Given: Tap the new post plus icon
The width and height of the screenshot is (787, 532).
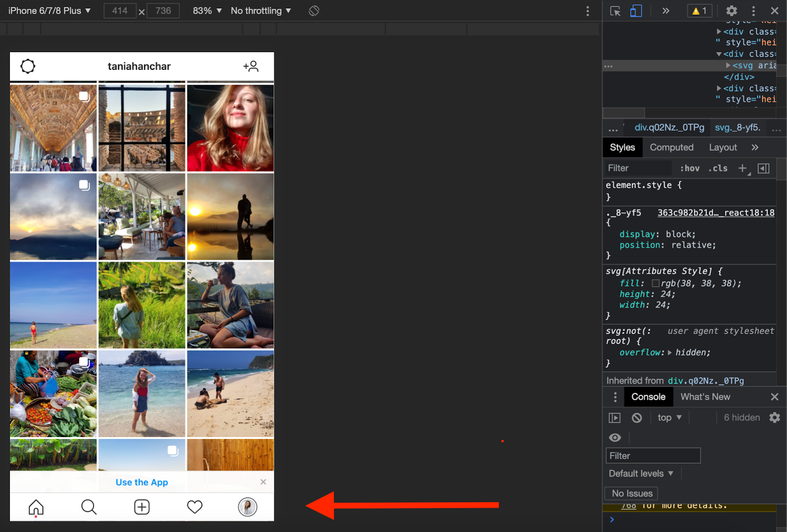Looking at the screenshot, I should [142, 507].
